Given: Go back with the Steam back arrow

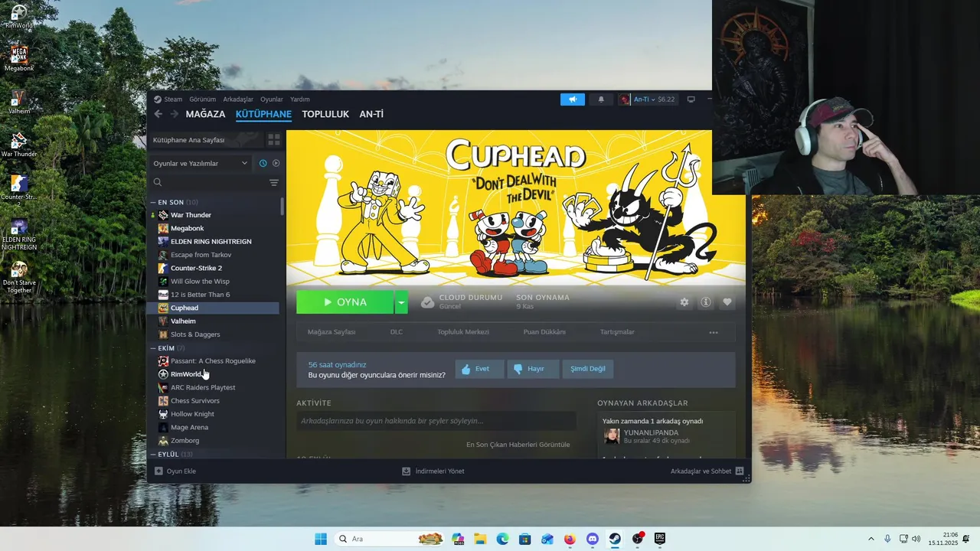Looking at the screenshot, I should coord(158,114).
